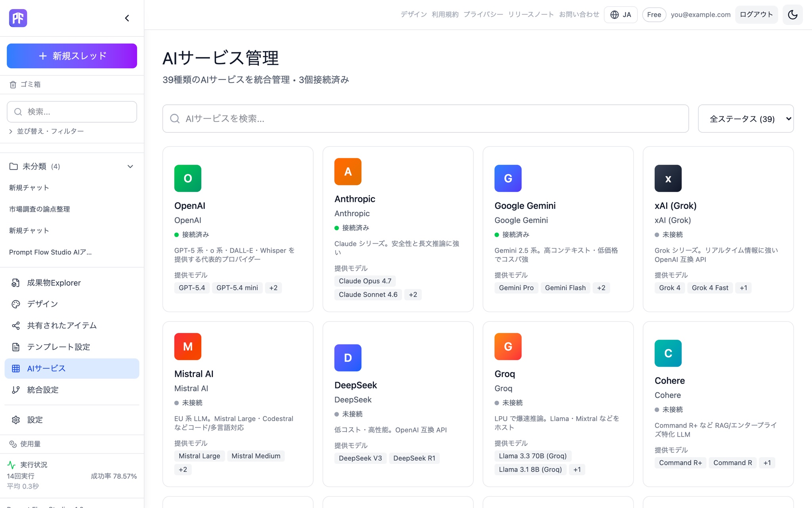Select the Gemini Flash model tag
This screenshot has width=812, height=508.
tap(565, 288)
